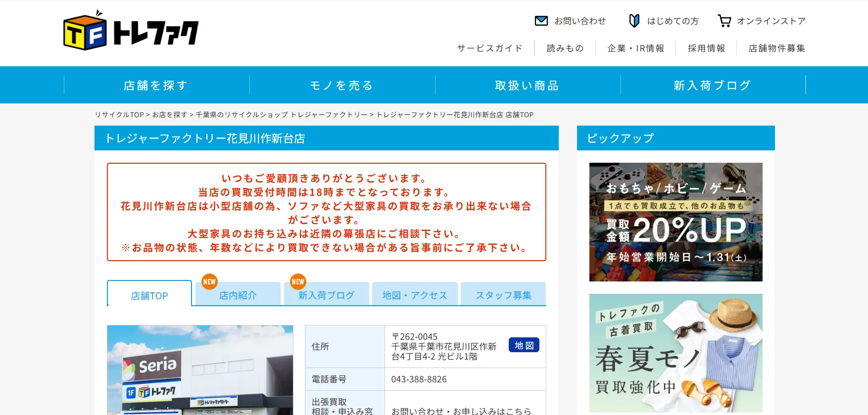868x415 pixels.
Task: Click the envelope contact icon
Action: coord(541,21)
